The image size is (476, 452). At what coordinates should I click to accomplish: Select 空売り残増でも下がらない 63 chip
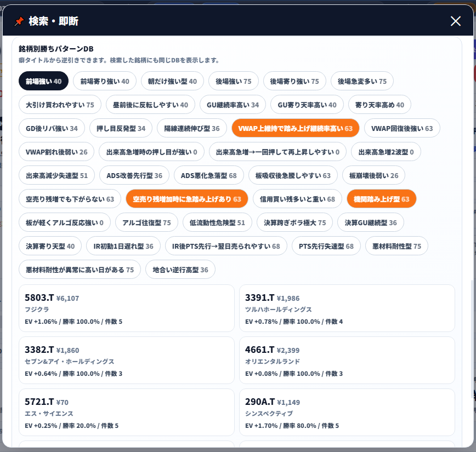pyautogui.click(x=70, y=199)
